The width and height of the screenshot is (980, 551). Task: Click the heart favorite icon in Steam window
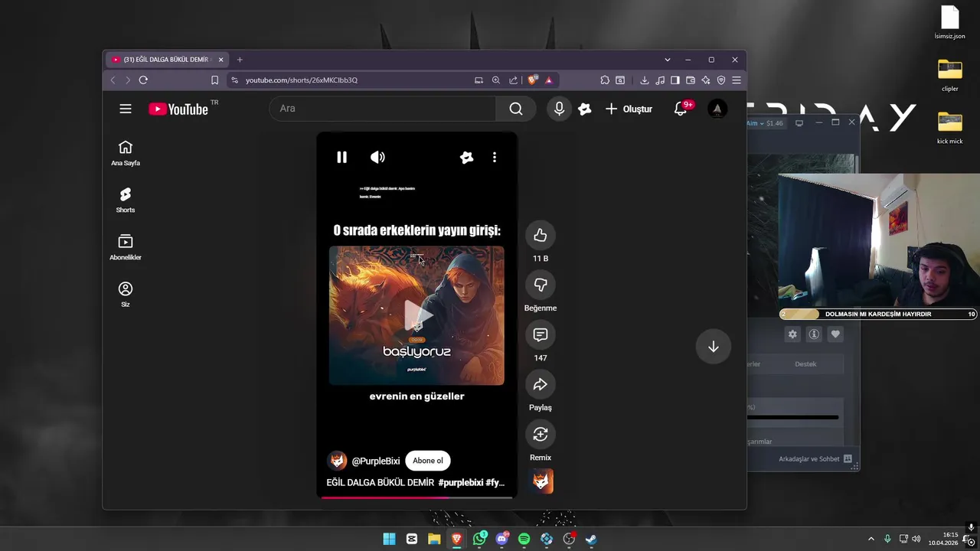click(835, 334)
